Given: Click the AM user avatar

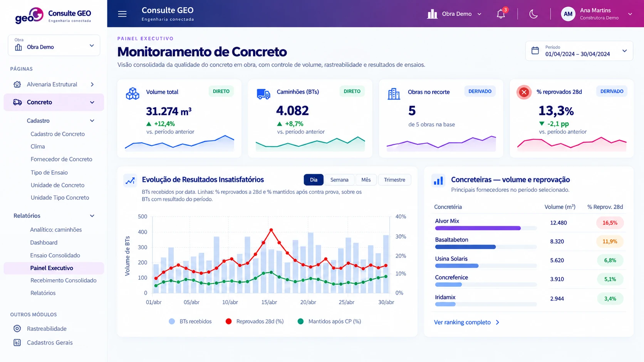Looking at the screenshot, I should (568, 14).
